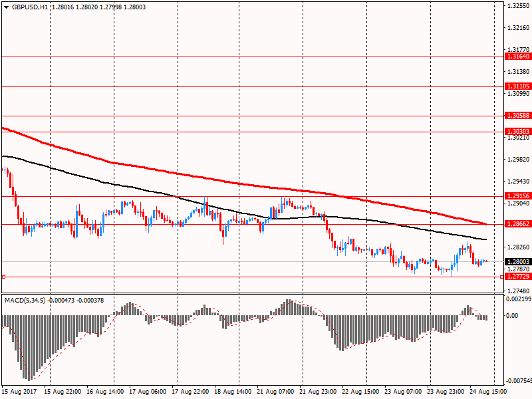Select the 1.29040 price scale value
532x399 pixels.
519,203
